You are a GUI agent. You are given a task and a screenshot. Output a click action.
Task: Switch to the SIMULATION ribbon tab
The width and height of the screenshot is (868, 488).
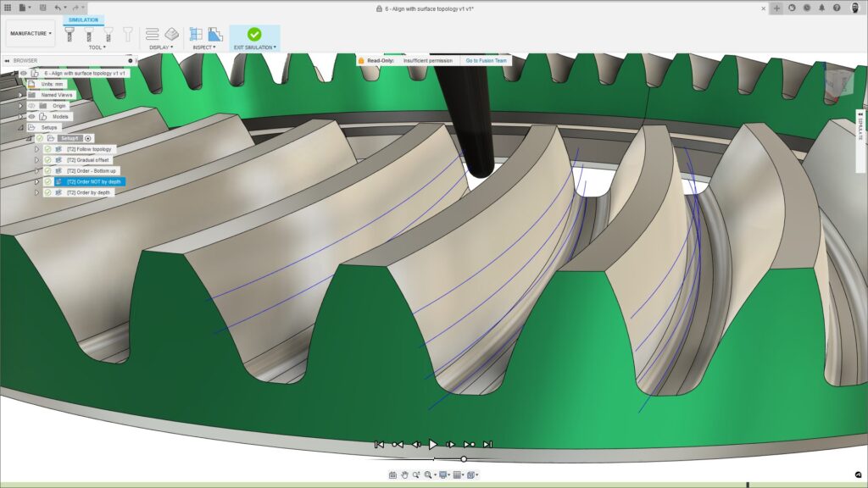pyautogui.click(x=83, y=20)
